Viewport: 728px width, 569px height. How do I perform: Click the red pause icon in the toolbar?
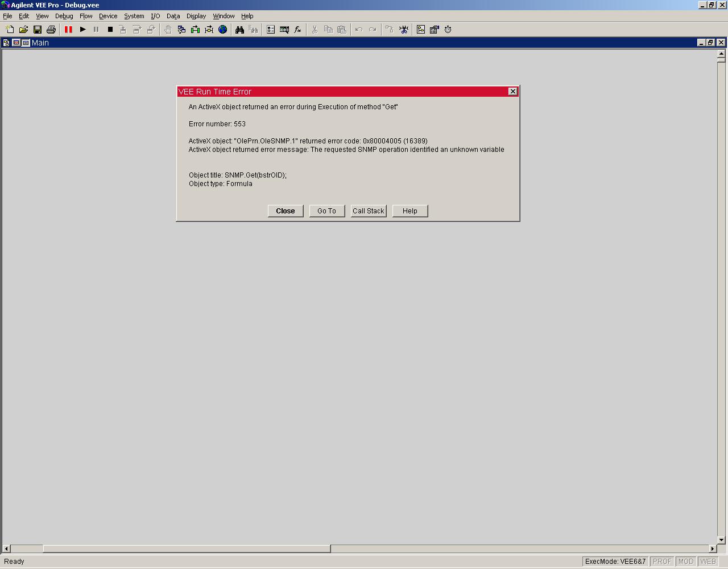[x=68, y=30]
